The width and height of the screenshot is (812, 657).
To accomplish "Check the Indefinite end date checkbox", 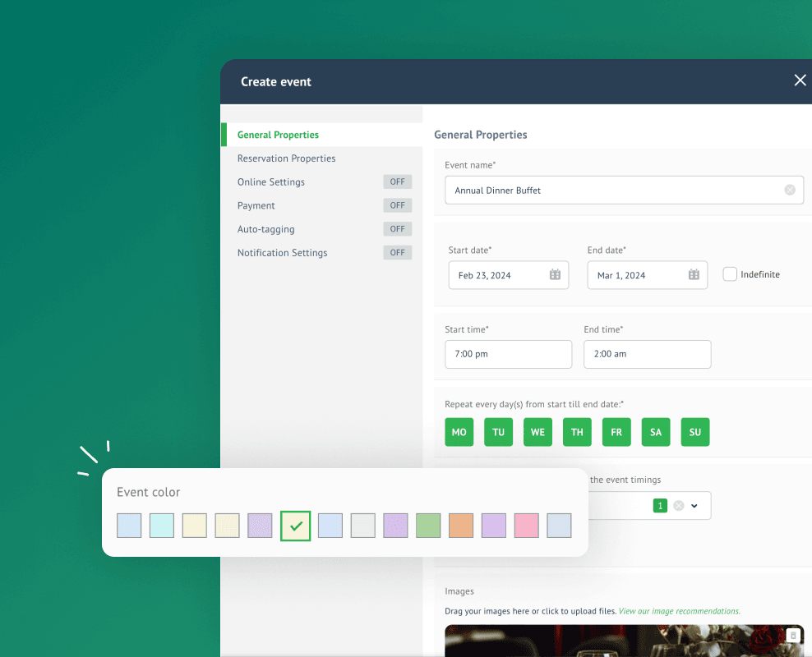I will tap(730, 274).
